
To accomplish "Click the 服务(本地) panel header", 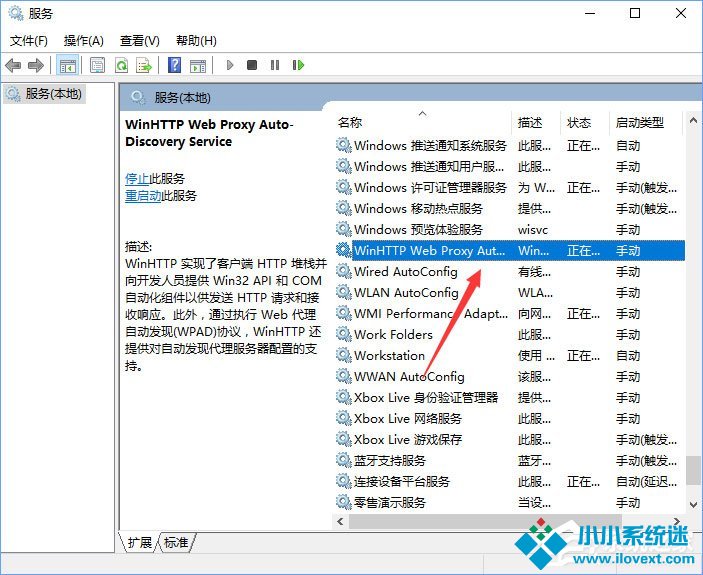I will pos(182,97).
